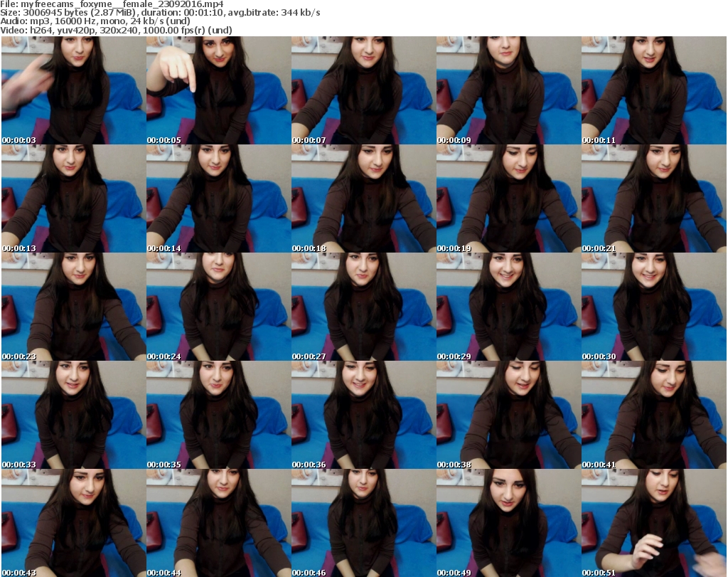Pick the frame marked 00:00:23
This screenshot has height=577, width=728.
[74, 307]
